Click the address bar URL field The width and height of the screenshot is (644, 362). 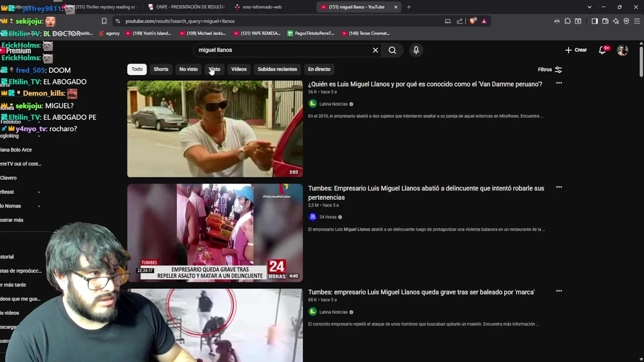click(x=282, y=21)
